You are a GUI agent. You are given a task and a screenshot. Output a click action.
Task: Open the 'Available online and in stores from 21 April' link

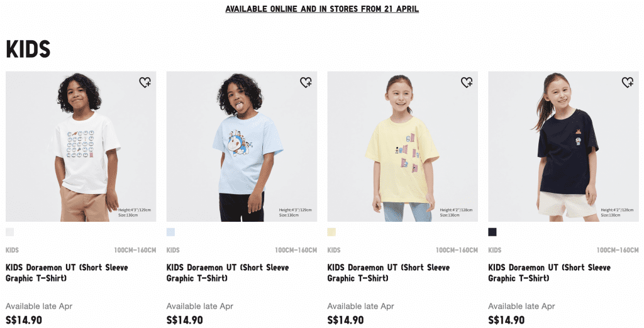pos(322,9)
